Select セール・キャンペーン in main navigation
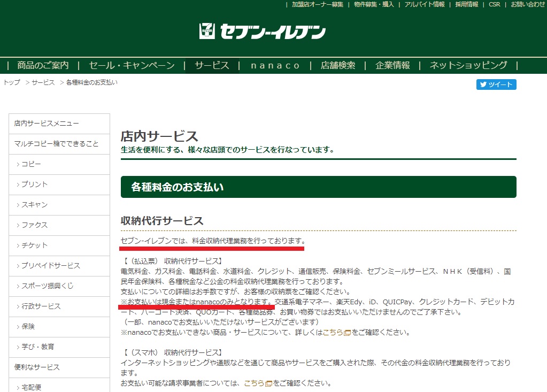 pyautogui.click(x=132, y=65)
